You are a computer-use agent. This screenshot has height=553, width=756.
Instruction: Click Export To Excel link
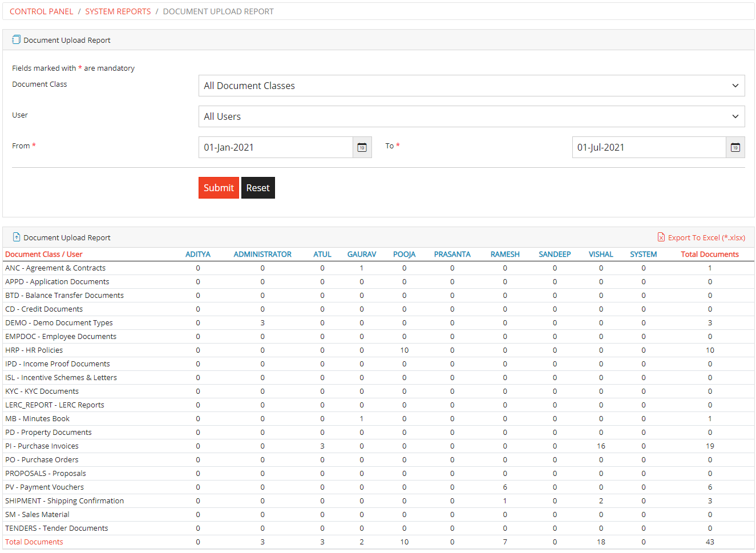point(706,237)
